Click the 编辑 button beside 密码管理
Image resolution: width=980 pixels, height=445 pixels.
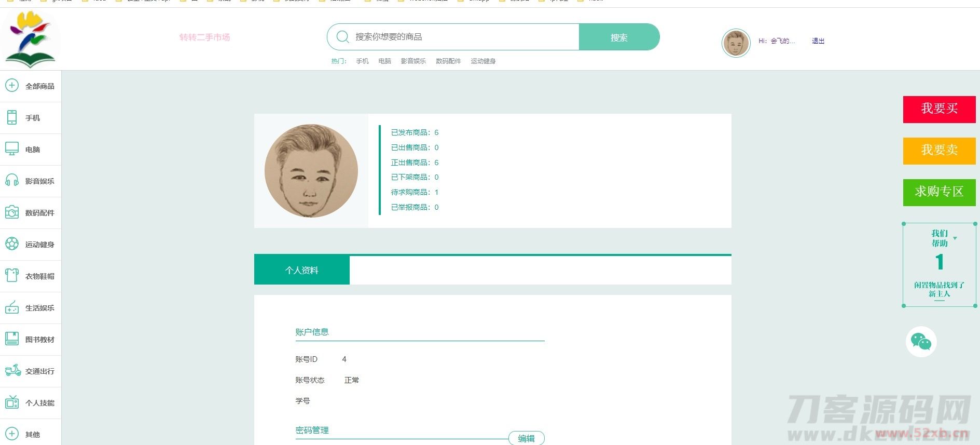(526, 438)
